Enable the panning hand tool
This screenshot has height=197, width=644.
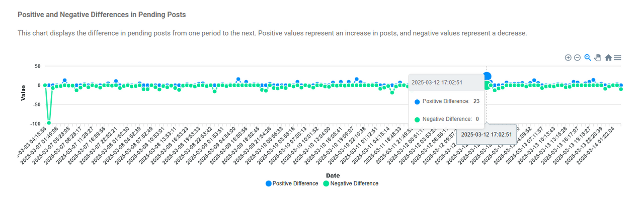tap(598, 57)
